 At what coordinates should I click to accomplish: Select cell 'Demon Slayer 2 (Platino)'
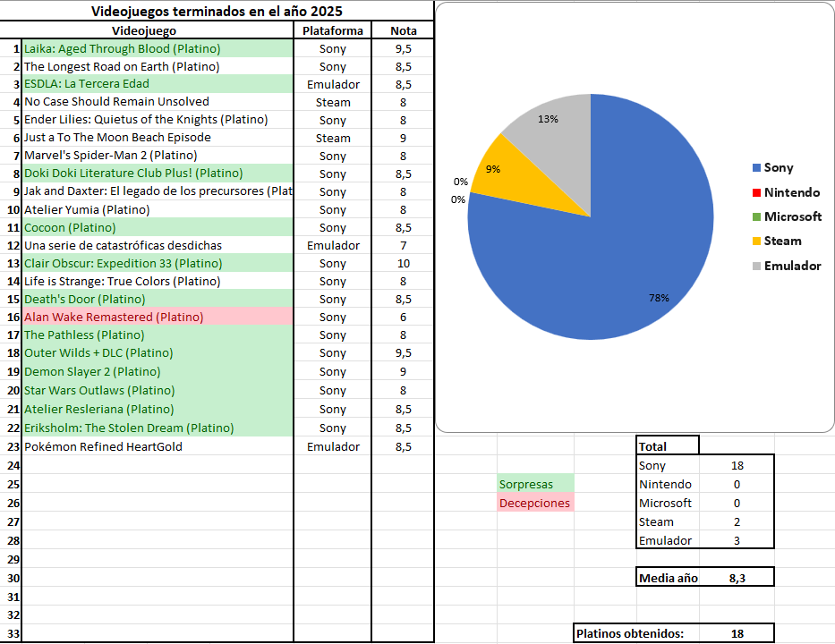158,371
